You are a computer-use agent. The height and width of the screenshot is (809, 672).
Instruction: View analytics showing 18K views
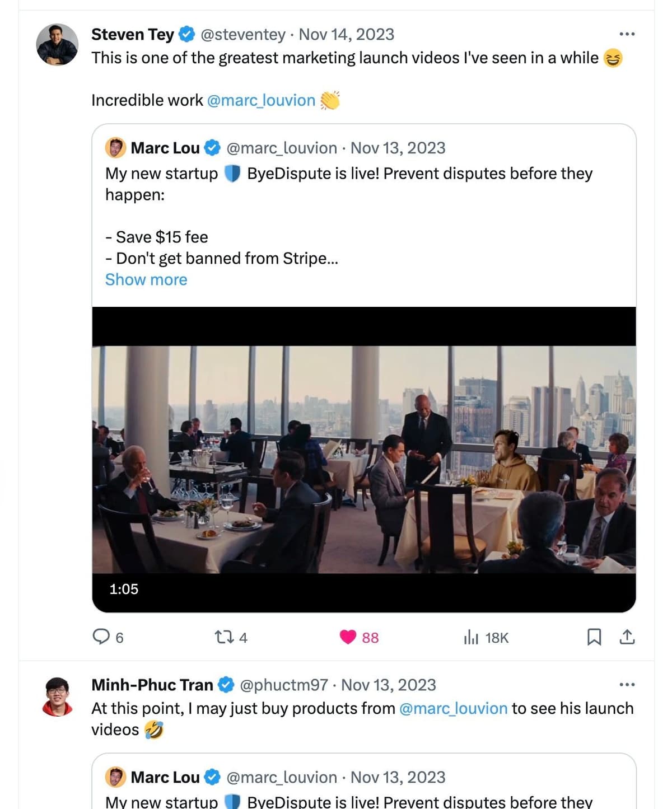tap(472, 637)
